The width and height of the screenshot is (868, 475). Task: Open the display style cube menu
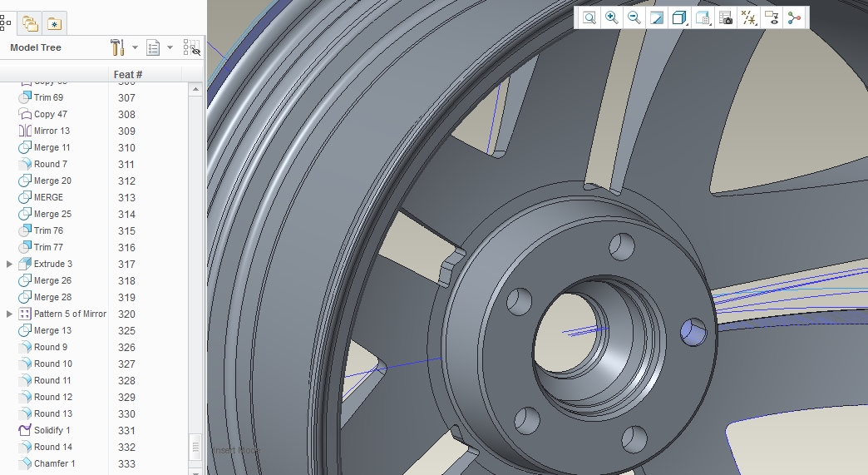click(x=679, y=17)
